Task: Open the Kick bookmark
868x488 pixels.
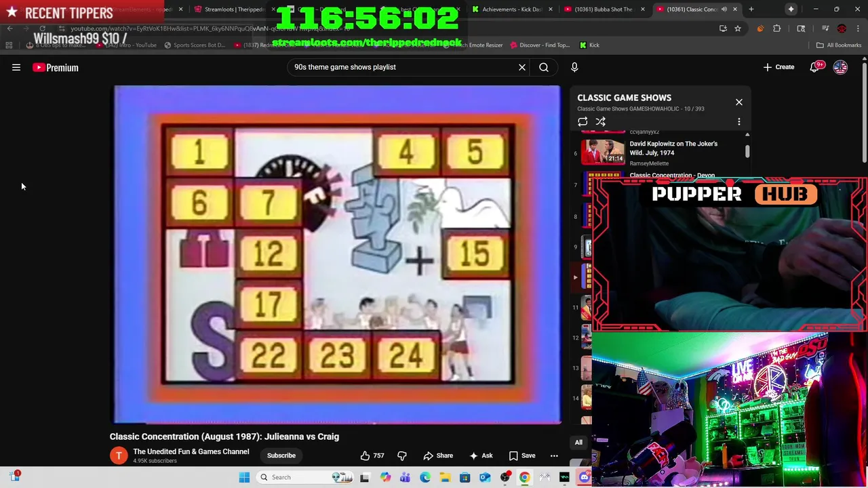Action: coord(589,45)
